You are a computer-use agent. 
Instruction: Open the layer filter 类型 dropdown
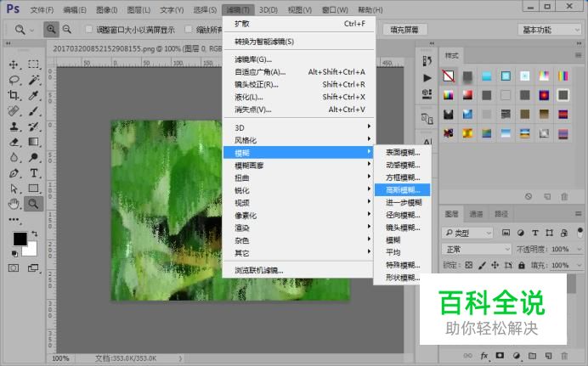tap(467, 233)
